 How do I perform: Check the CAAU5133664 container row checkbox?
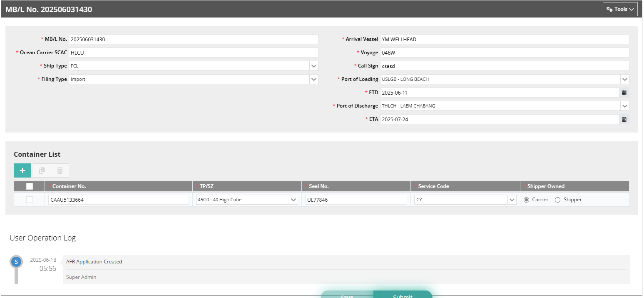point(30,200)
